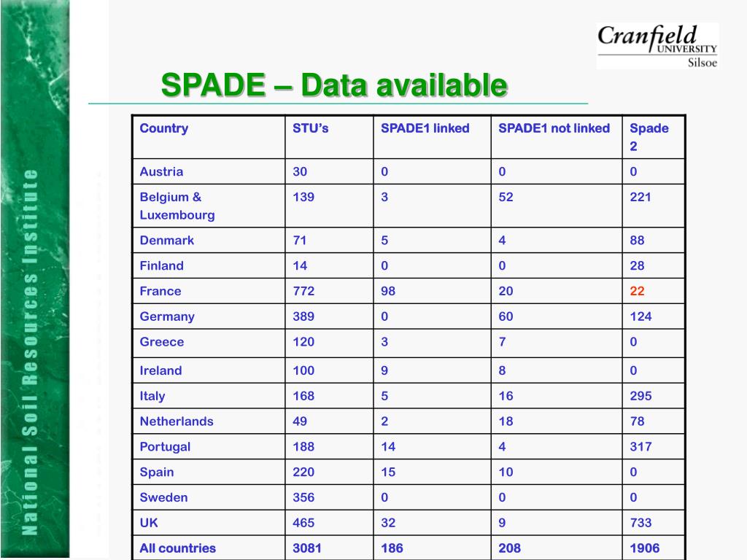Image resolution: width=747 pixels, height=560 pixels.
Task: Click UK's STU value 465
Action: tap(303, 523)
